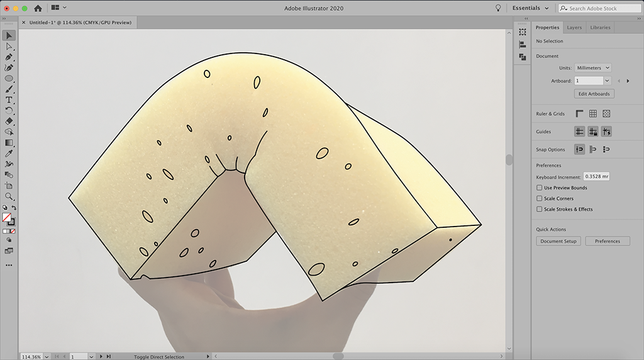This screenshot has height=360, width=644.
Task: Toggle Scale Strokes & Effects checkbox
Action: (x=540, y=209)
